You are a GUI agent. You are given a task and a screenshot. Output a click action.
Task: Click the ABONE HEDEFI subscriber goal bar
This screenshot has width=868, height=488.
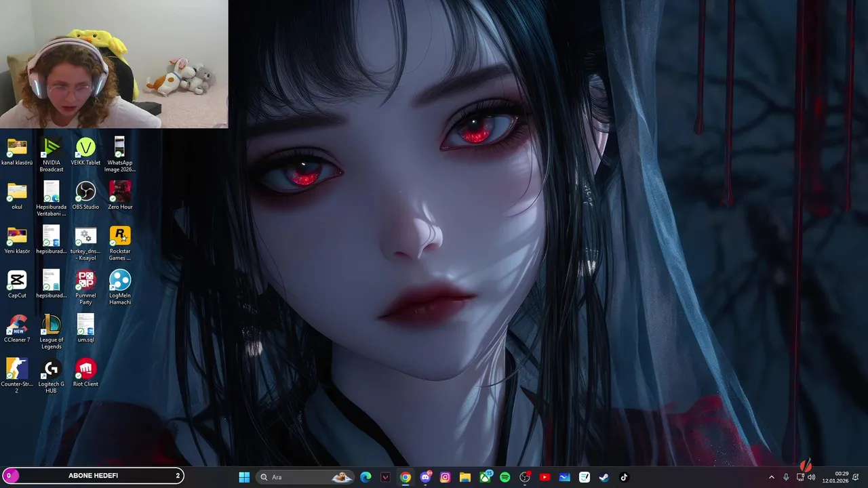click(93, 476)
